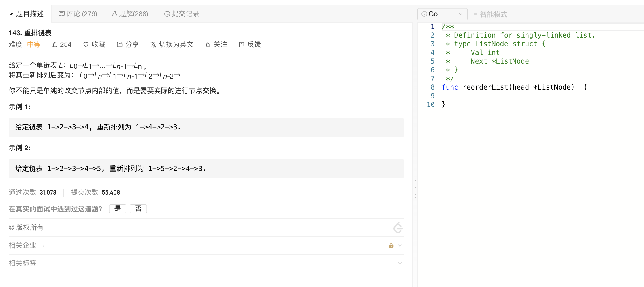Click the info icon beside 相关企业

click(x=44, y=246)
